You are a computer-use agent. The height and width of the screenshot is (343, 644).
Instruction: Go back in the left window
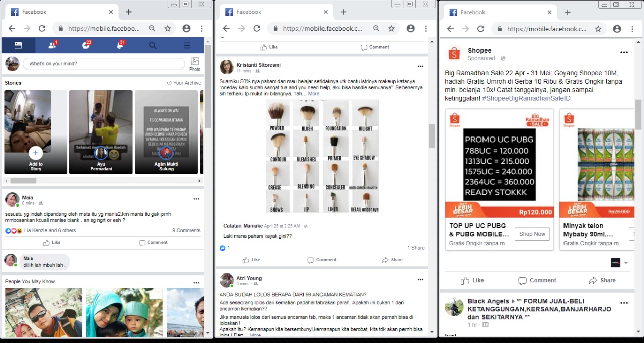point(12,29)
